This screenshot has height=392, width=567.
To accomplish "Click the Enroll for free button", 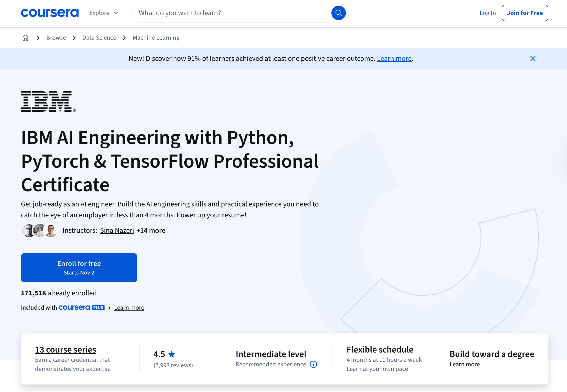I will point(79,267).
